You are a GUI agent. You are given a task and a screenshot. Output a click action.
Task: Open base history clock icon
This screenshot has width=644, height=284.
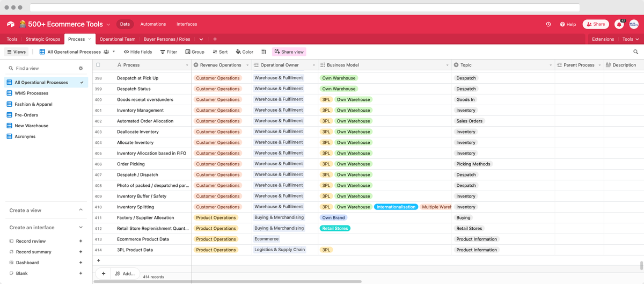point(548,24)
